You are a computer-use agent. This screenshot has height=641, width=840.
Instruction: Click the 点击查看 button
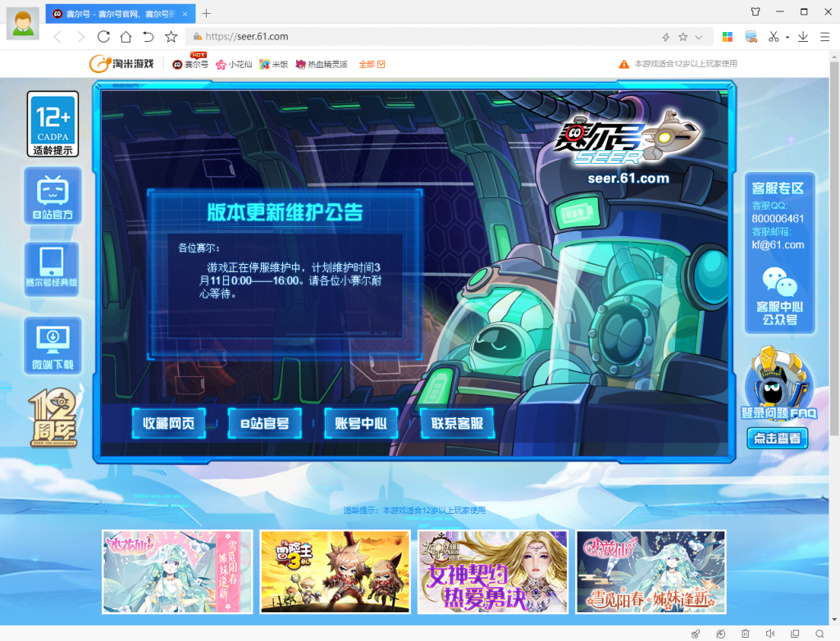[778, 439]
